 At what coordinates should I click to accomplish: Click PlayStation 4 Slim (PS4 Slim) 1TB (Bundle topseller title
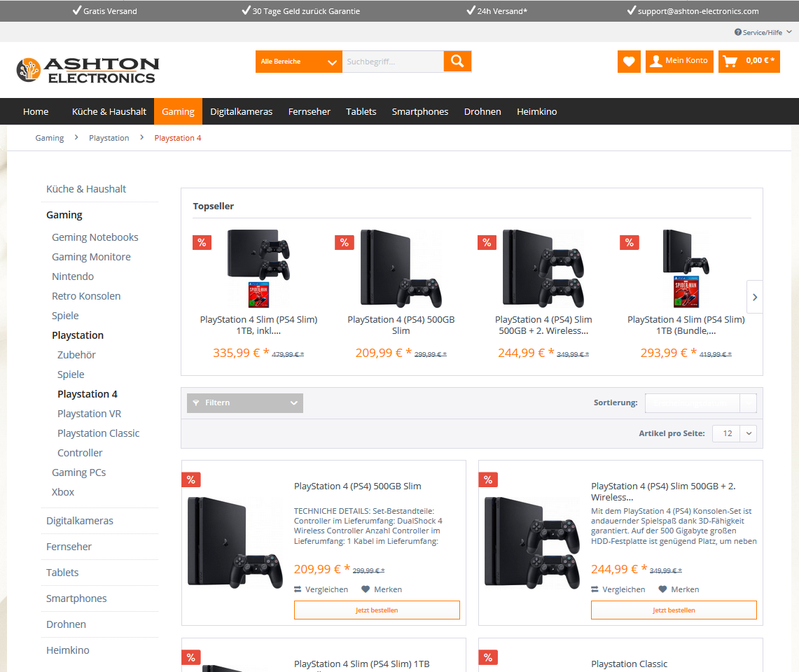tap(686, 325)
